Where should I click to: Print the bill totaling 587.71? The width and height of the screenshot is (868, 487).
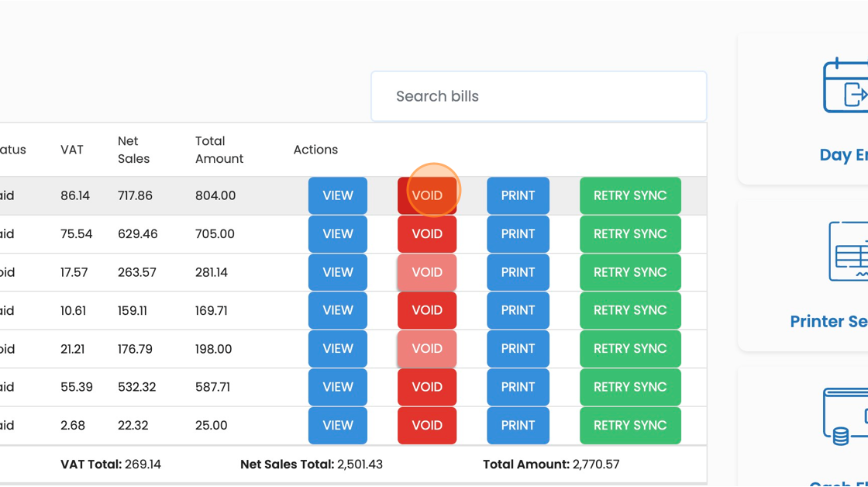[518, 387]
